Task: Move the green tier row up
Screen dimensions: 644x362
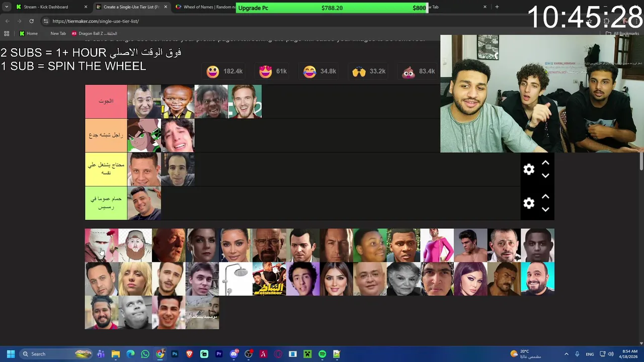Action: coord(545,197)
